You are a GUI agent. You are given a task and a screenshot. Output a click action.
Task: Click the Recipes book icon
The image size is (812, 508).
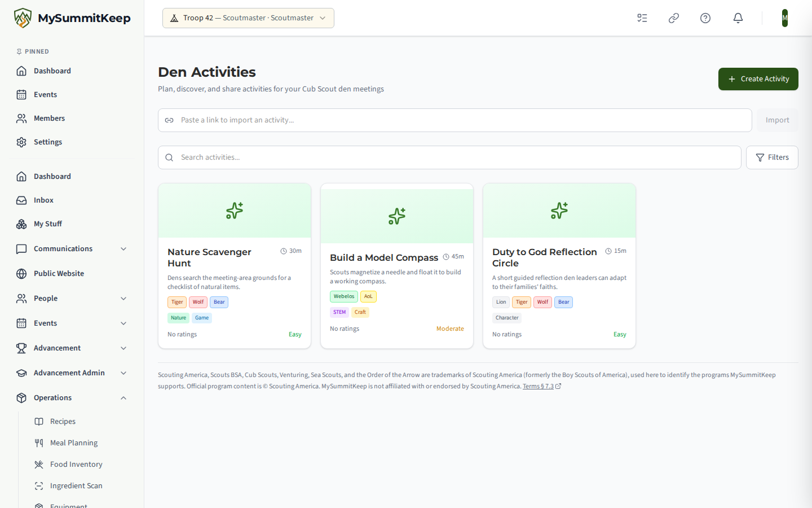[39, 422]
